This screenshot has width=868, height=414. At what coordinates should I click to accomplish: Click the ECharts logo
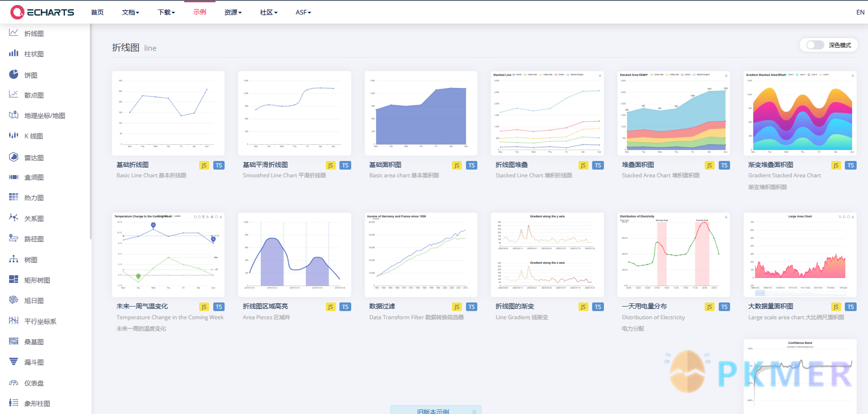click(x=42, y=12)
